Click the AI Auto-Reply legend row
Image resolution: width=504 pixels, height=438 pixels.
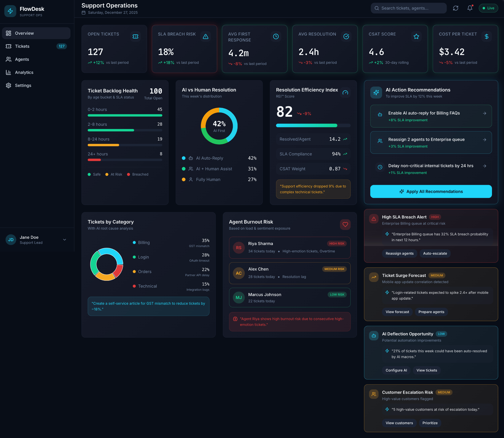click(219, 158)
